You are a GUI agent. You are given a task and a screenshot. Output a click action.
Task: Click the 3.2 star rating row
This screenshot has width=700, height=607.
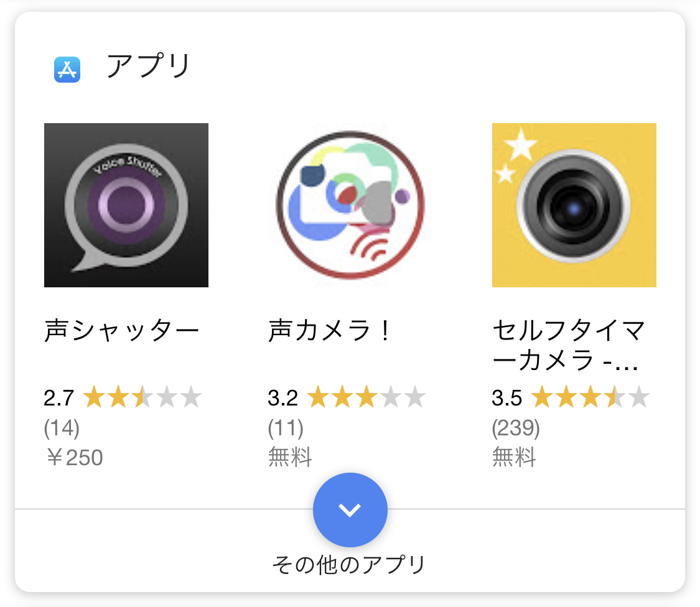(x=347, y=397)
